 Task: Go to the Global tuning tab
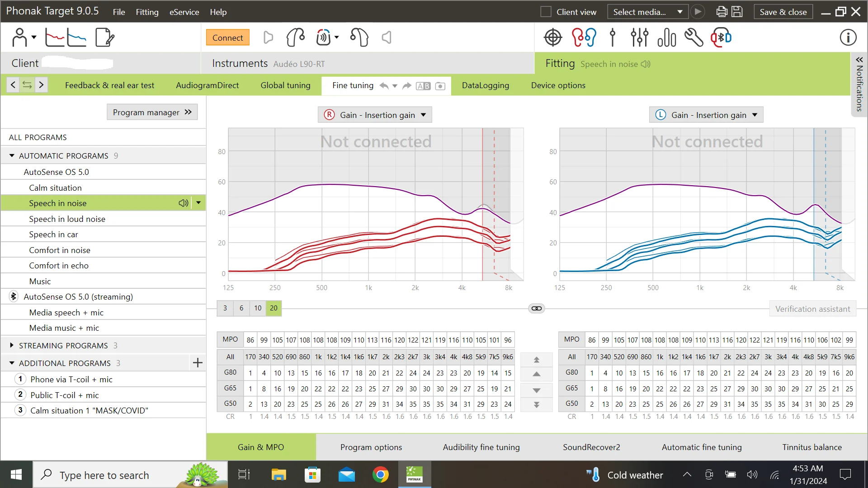point(285,85)
